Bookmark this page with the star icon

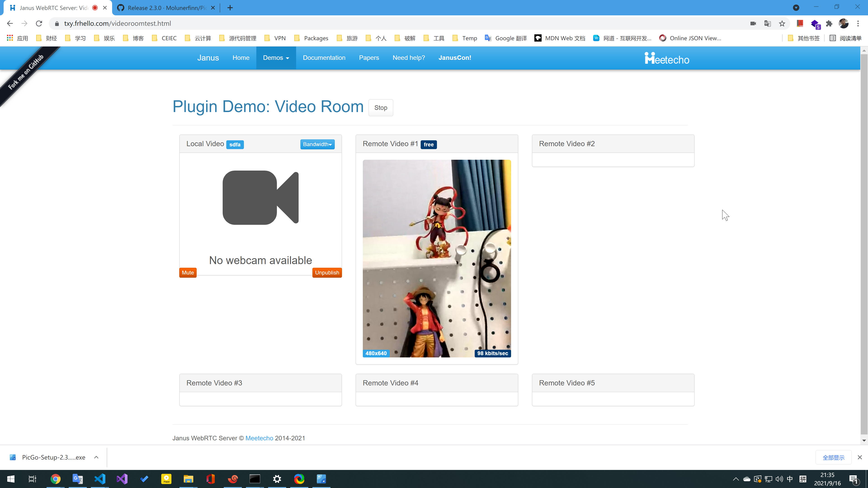(782, 23)
